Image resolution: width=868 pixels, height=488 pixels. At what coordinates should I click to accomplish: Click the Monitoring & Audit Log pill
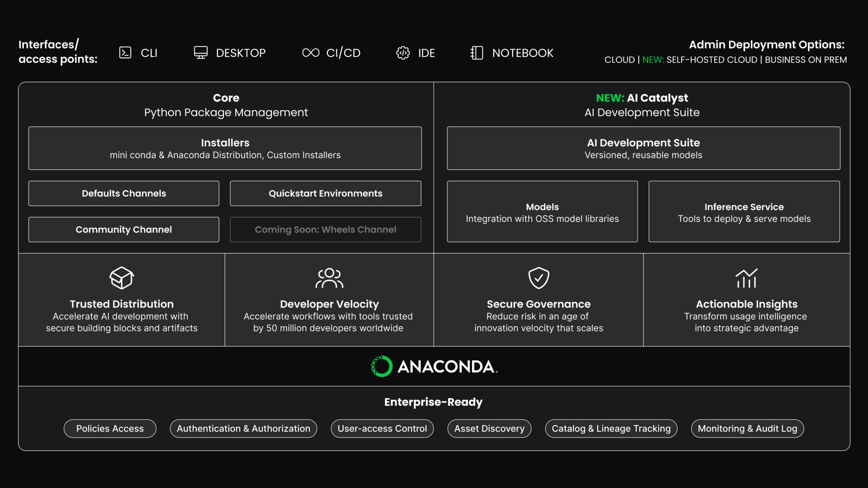click(x=747, y=428)
